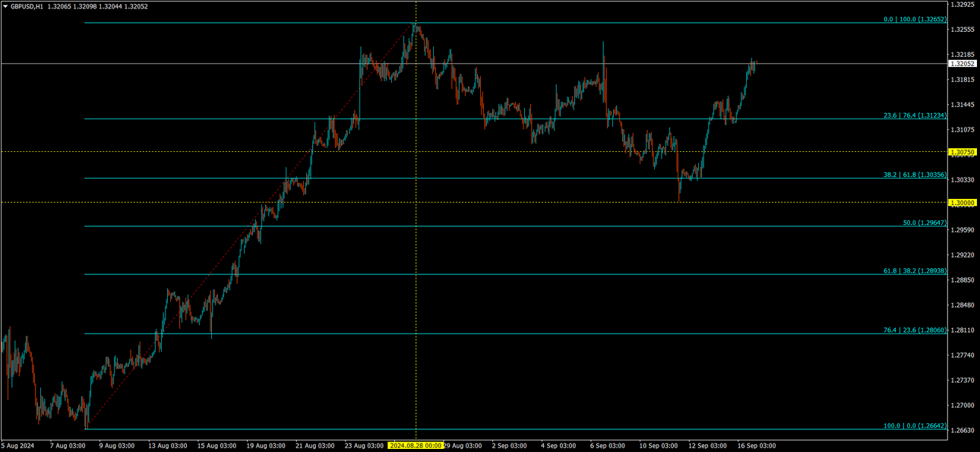This screenshot has height=452, width=980.
Task: Click the 21 Aug 03:00 time label
Action: tap(315, 446)
